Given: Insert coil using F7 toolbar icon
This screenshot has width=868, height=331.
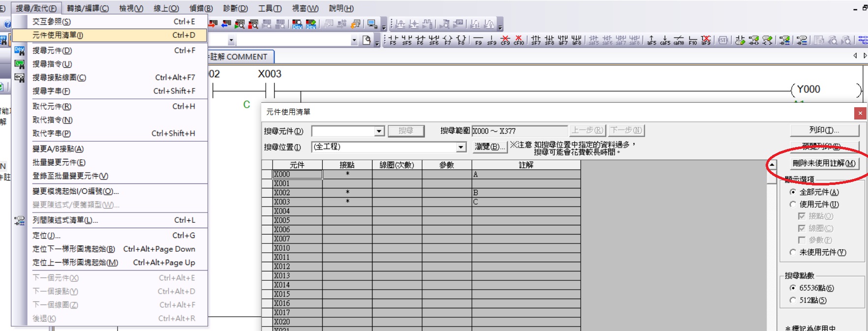Looking at the screenshot, I should [x=447, y=40].
